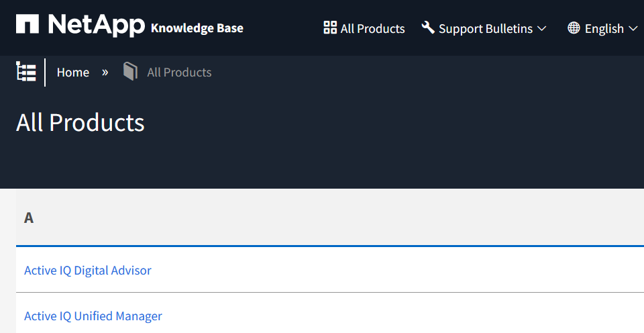The width and height of the screenshot is (644, 333).
Task: Open the Active IQ Digital Advisor link
Action: 88,271
